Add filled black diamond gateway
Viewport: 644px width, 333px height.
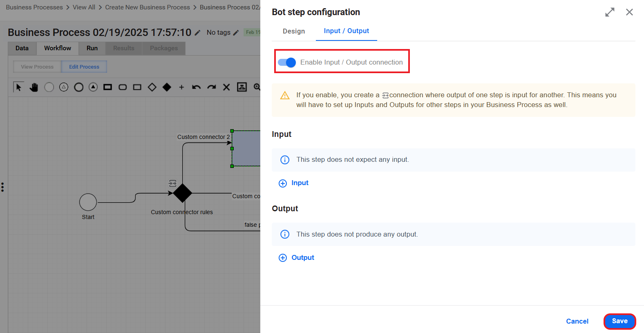click(x=167, y=87)
